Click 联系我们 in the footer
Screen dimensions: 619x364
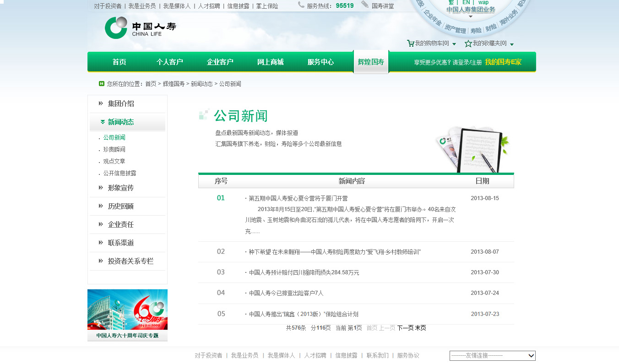click(378, 356)
